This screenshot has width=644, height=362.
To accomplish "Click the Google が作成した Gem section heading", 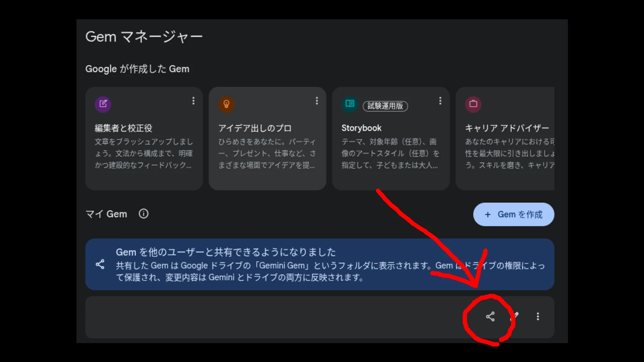I will coord(137,69).
